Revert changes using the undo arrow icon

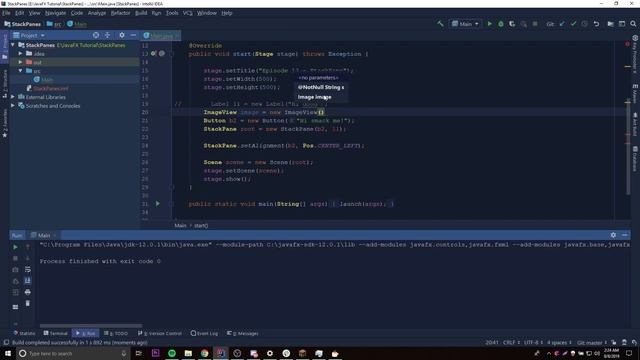tap(596, 24)
